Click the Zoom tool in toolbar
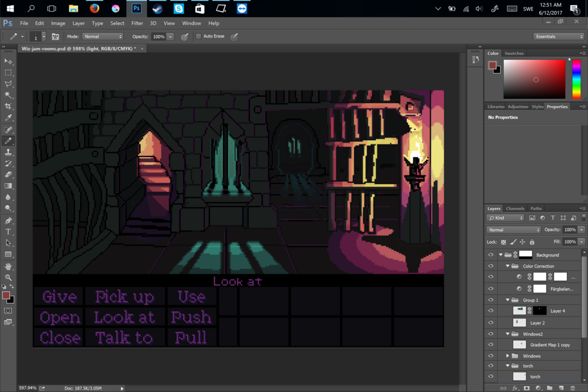The width and height of the screenshot is (588, 392). click(x=8, y=277)
